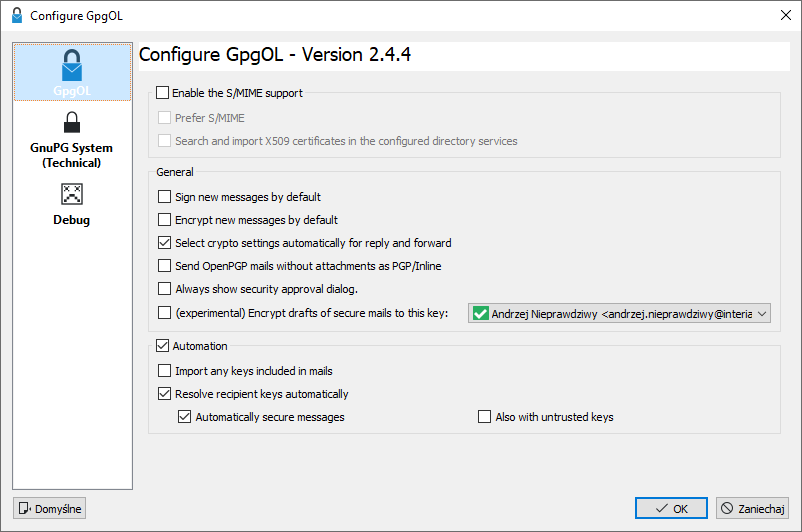Open the Debug page icon

(x=72, y=194)
